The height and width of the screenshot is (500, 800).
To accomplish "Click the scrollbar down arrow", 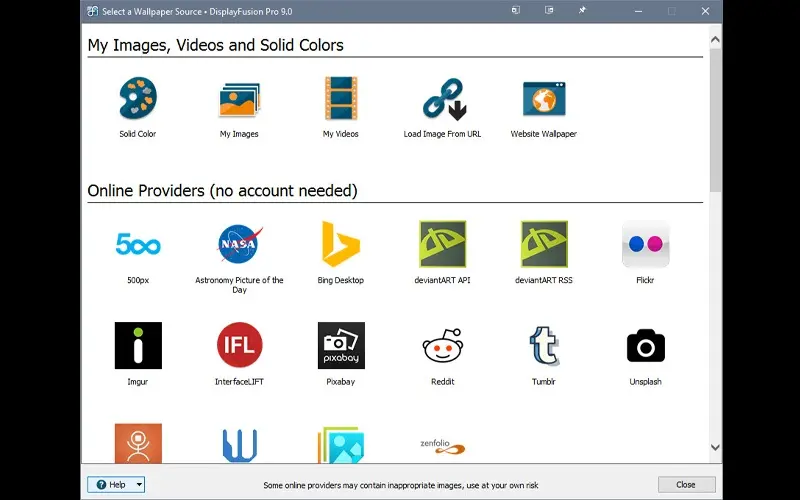I will coord(715,448).
